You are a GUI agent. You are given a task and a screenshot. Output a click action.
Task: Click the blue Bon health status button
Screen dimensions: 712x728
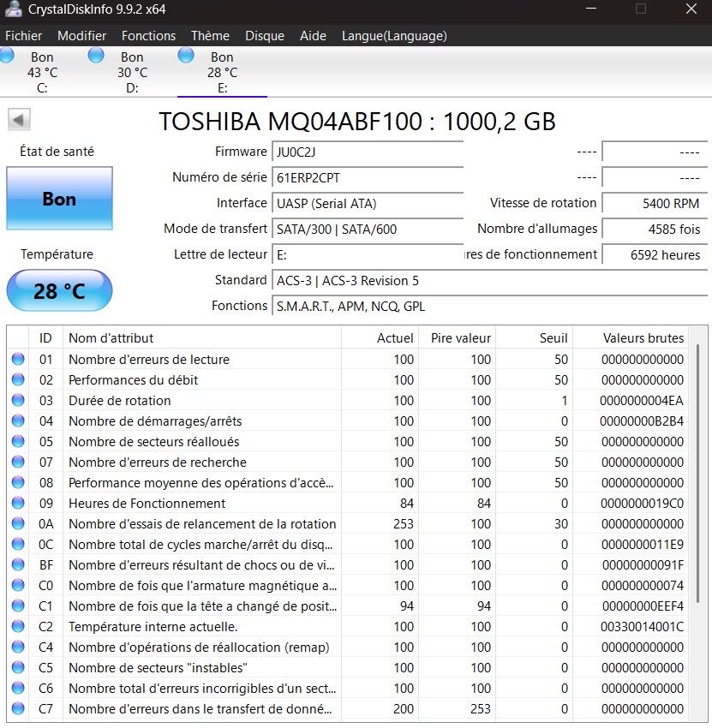pyautogui.click(x=59, y=198)
